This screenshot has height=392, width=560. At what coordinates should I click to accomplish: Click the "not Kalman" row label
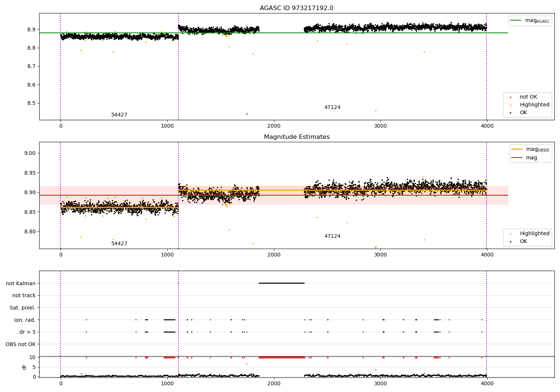(21, 283)
